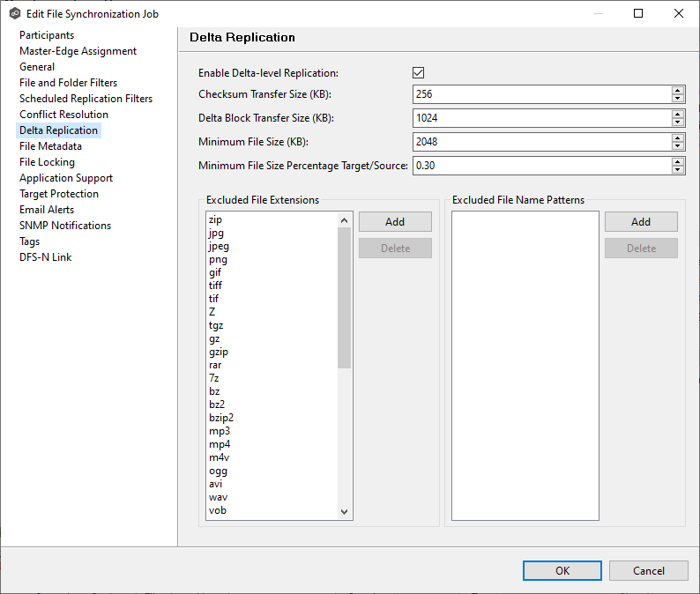The height and width of the screenshot is (594, 700).
Task: Increase Checksum Transfer Size with up arrow
Action: (677, 91)
